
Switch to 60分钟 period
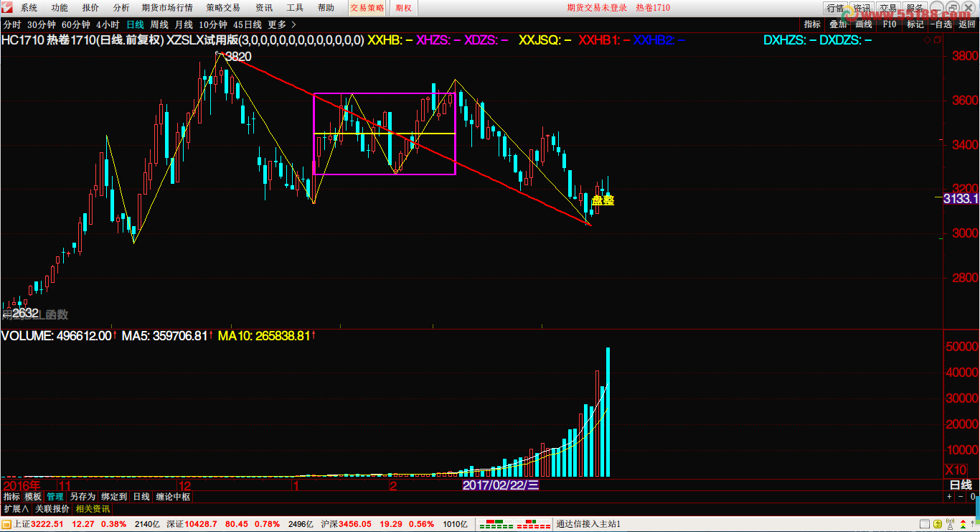76,24
